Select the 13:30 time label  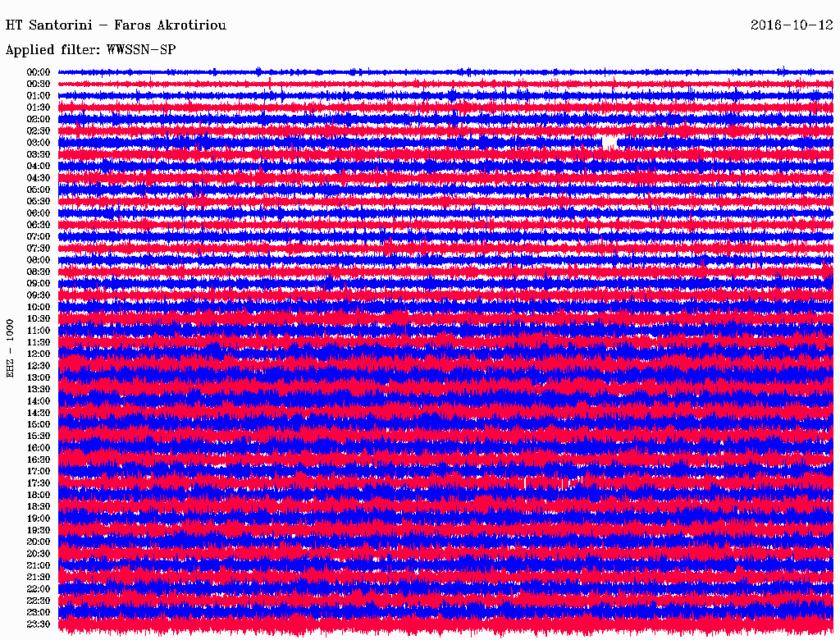pos(39,390)
